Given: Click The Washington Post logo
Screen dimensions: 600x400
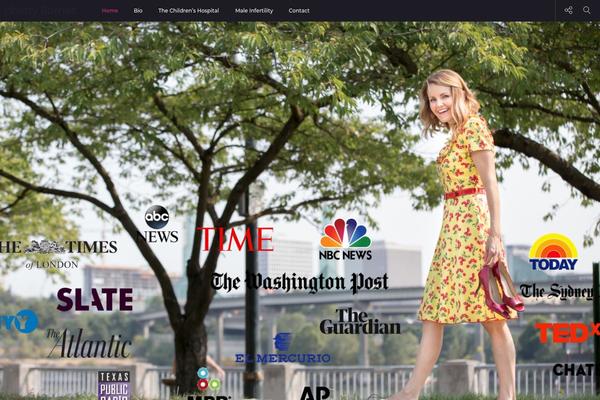Looking at the screenshot, I should tap(300, 282).
